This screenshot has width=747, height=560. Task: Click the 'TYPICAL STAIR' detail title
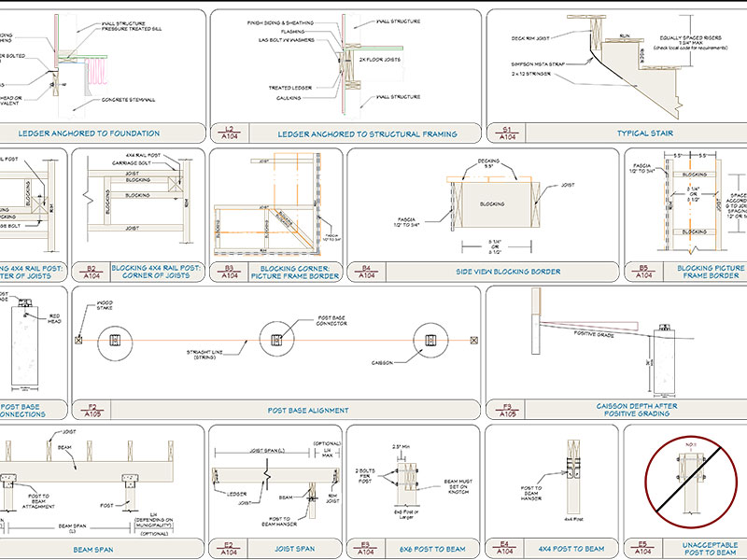tap(645, 133)
